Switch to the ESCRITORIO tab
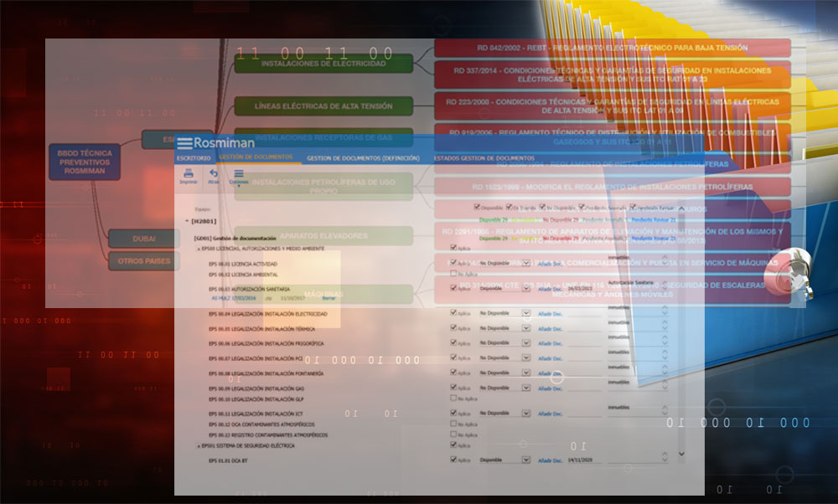The height and width of the screenshot is (504, 838). [194, 158]
